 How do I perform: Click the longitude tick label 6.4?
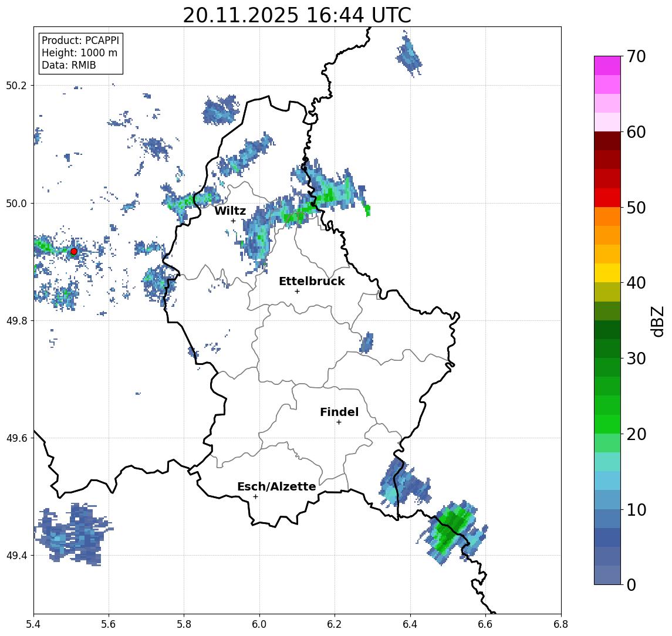[410, 624]
